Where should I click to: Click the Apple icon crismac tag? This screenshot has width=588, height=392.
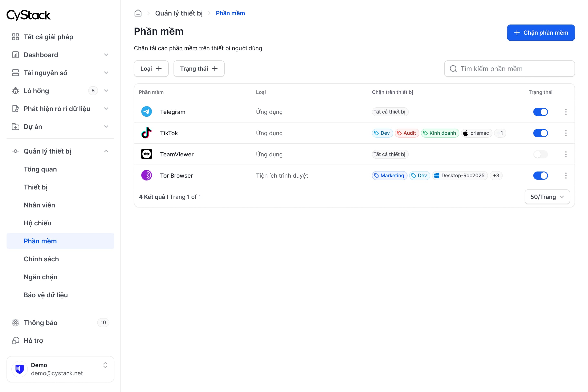(x=477, y=133)
